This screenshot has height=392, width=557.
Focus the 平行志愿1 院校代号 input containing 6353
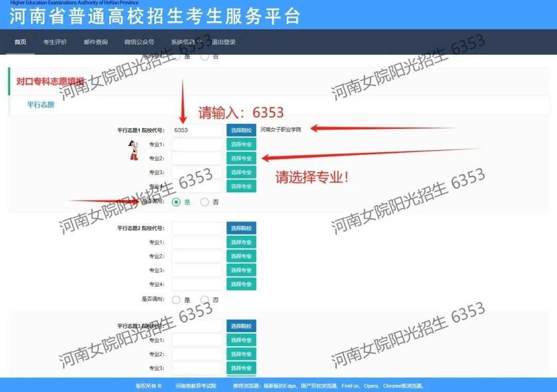coord(196,130)
